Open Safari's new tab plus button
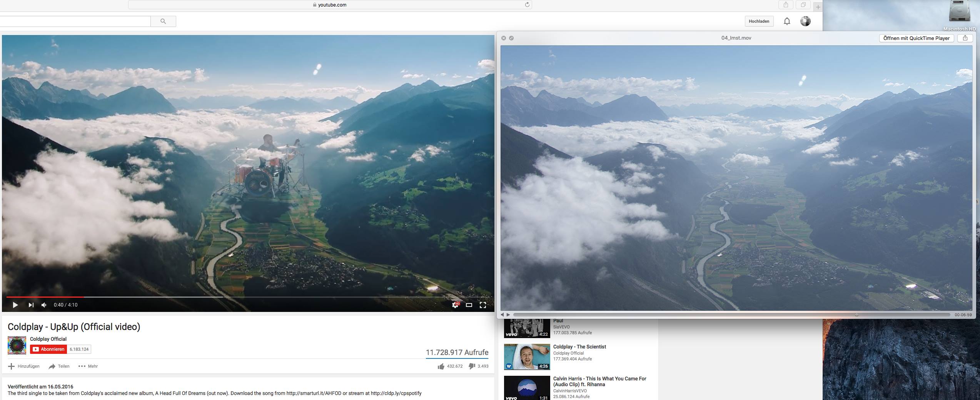The width and height of the screenshot is (980, 400). click(x=818, y=7)
